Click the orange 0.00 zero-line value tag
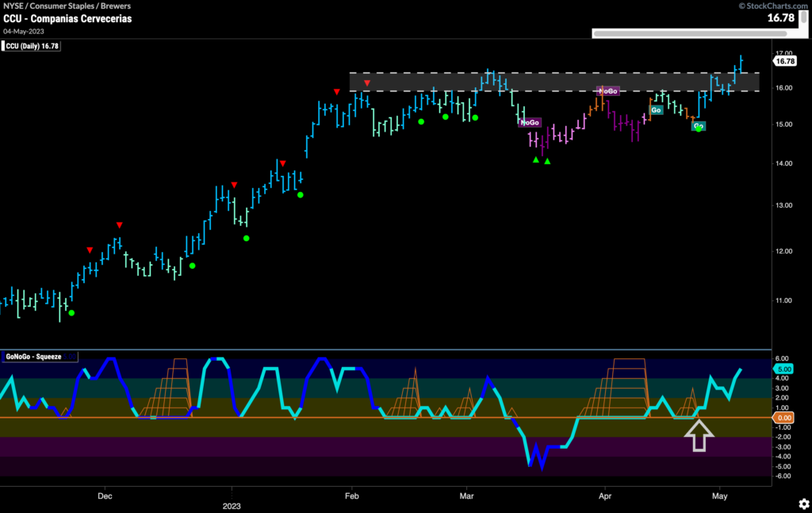 tap(784, 417)
